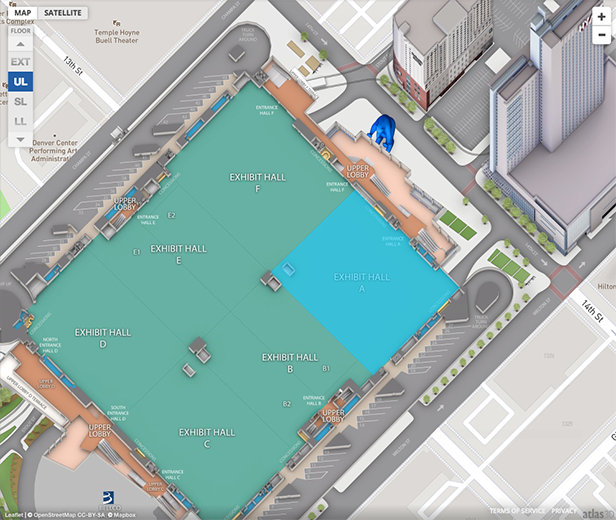Click the zoom out minus button
Screen dimensions: 616x520
600,36
